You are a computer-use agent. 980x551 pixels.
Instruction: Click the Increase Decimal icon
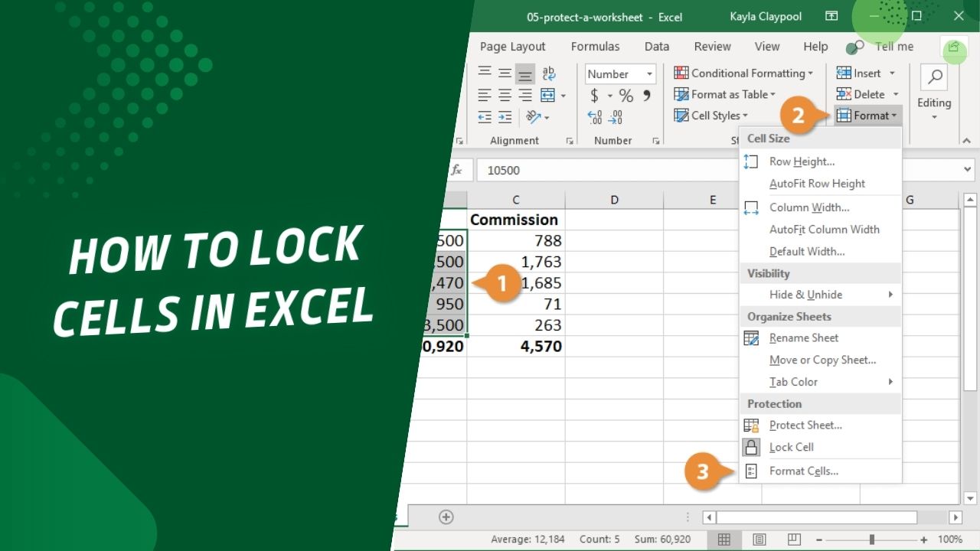coord(594,117)
